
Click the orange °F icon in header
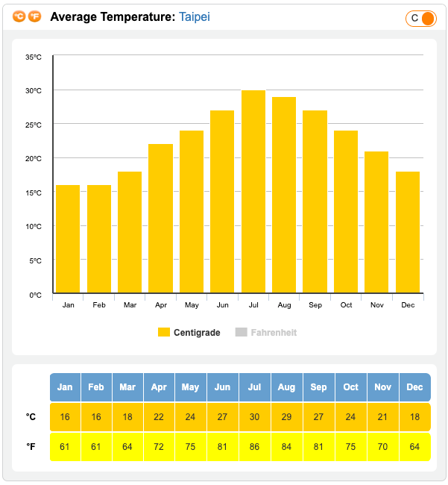(35, 16)
